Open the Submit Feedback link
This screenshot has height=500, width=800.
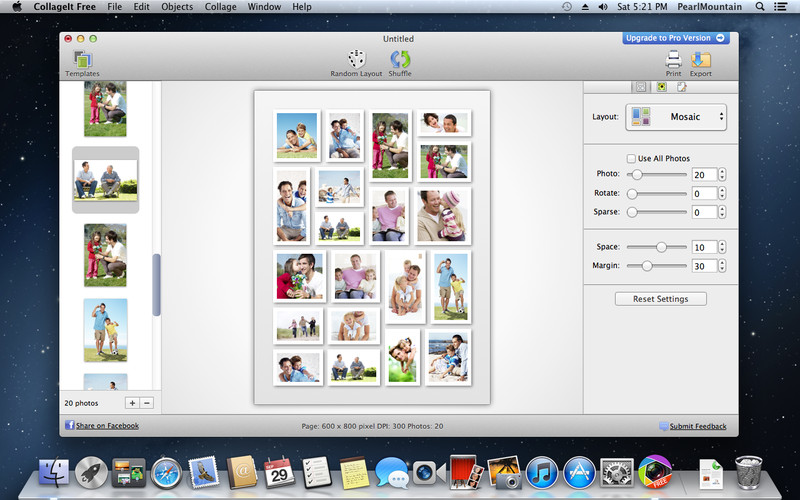tap(698, 426)
